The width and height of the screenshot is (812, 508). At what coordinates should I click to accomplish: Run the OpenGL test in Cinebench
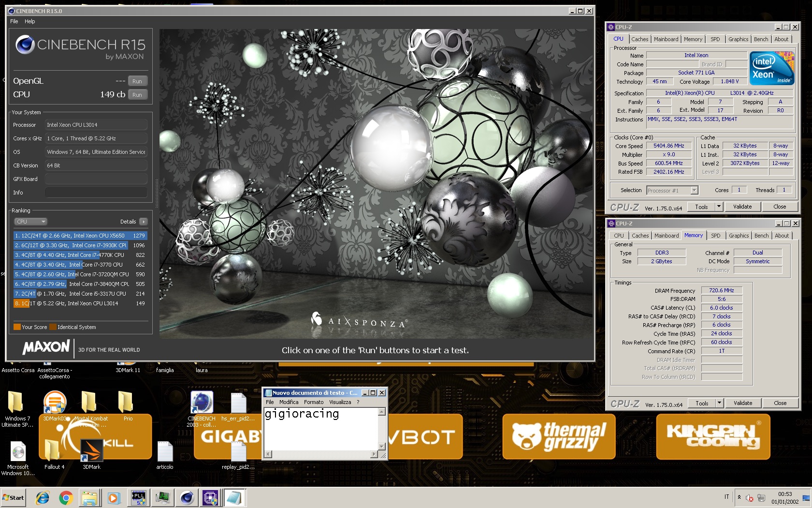137,81
